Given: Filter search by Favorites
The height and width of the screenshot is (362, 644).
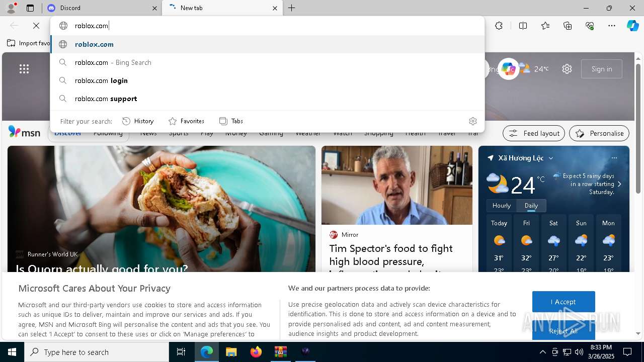Looking at the screenshot, I should click(186, 121).
